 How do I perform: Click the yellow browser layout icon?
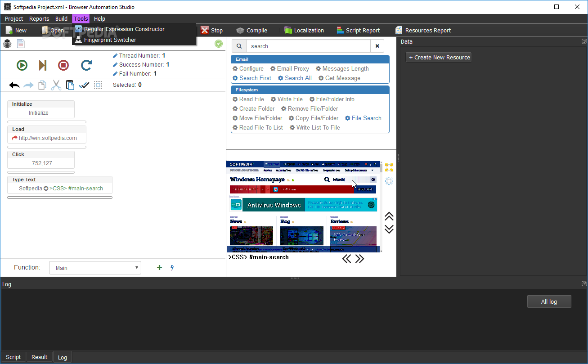tap(389, 167)
